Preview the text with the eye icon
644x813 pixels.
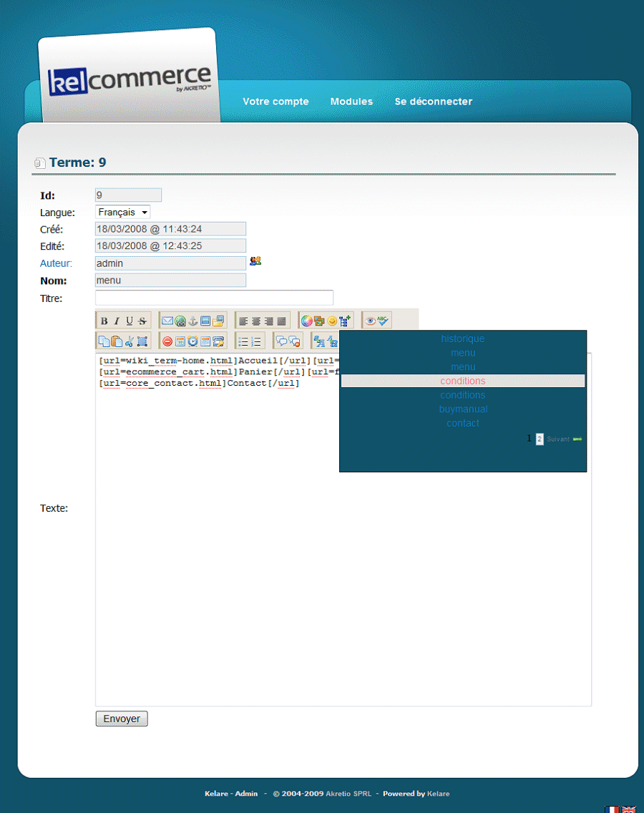(x=370, y=321)
